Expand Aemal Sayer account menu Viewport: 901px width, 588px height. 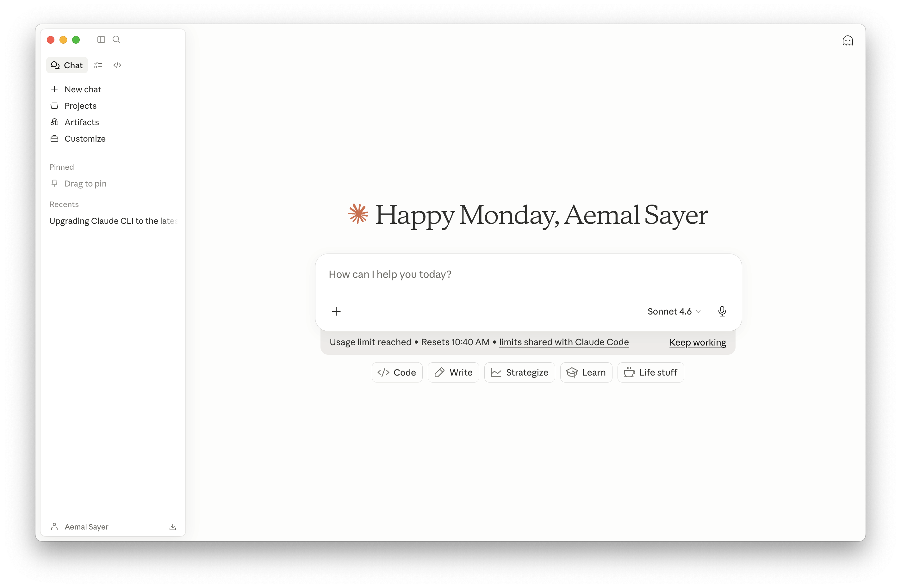click(86, 527)
